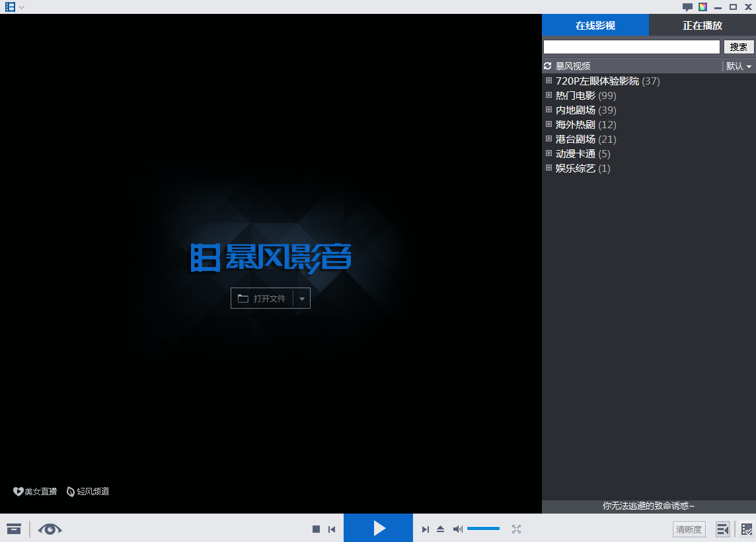Open the skin color theme icon

point(702,7)
